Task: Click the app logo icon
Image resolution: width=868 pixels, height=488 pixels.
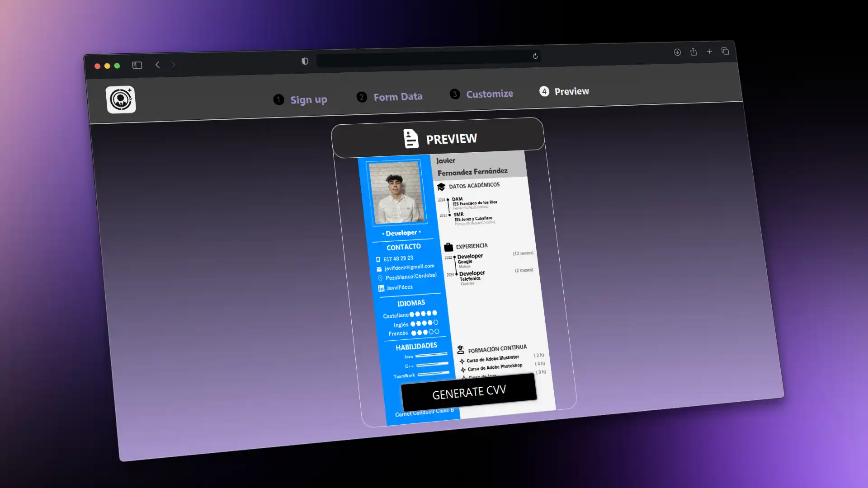Action: (121, 99)
